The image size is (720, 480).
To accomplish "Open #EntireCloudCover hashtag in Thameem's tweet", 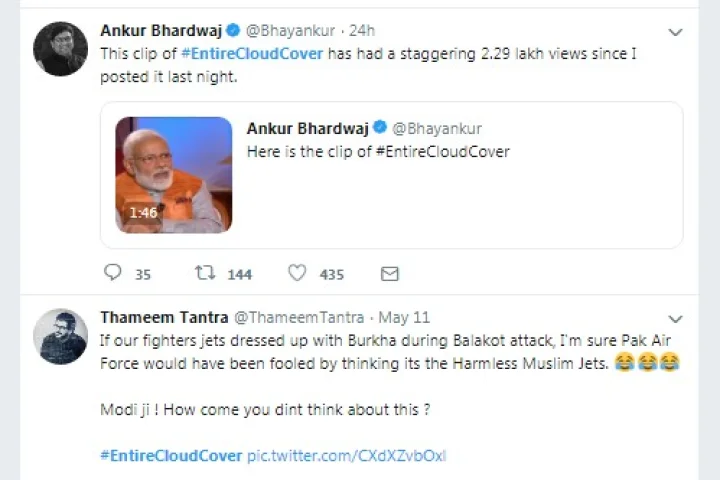I will (171, 456).
